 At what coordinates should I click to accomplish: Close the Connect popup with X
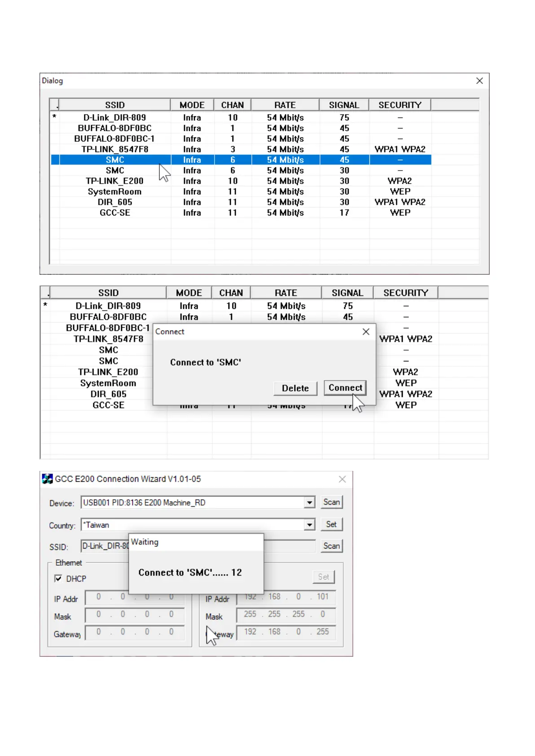coord(366,332)
